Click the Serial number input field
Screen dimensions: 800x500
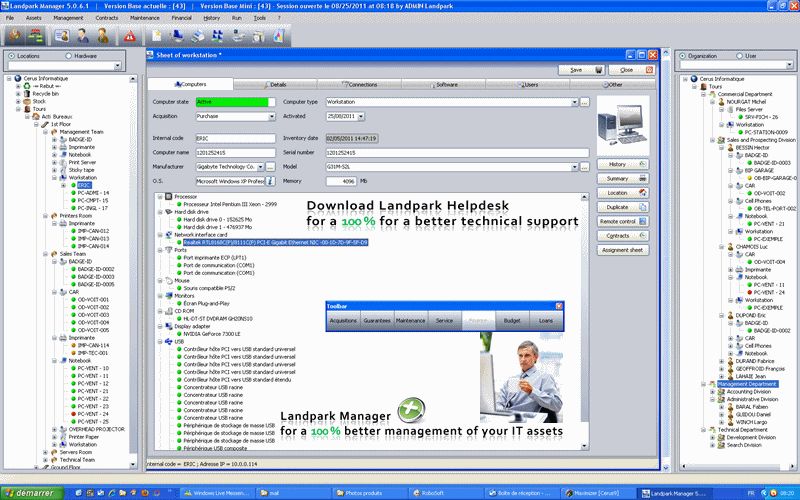pos(457,153)
